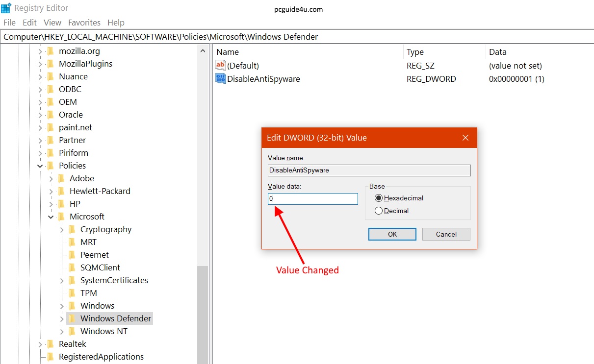This screenshot has height=364, width=594.
Task: Click the Policies folder icon in tree
Action: pyautogui.click(x=51, y=166)
